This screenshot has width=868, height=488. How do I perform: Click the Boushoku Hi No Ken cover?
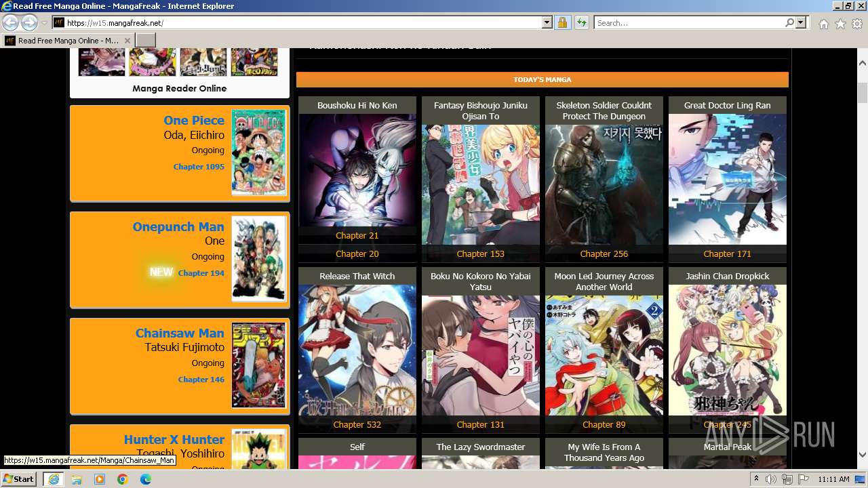pyautogui.click(x=357, y=170)
